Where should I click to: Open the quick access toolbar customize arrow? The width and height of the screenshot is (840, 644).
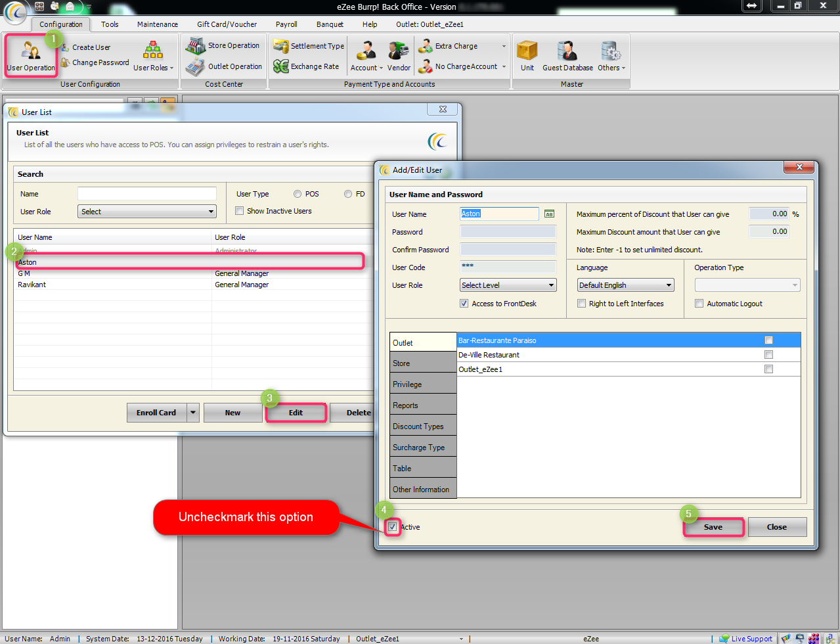point(88,7)
